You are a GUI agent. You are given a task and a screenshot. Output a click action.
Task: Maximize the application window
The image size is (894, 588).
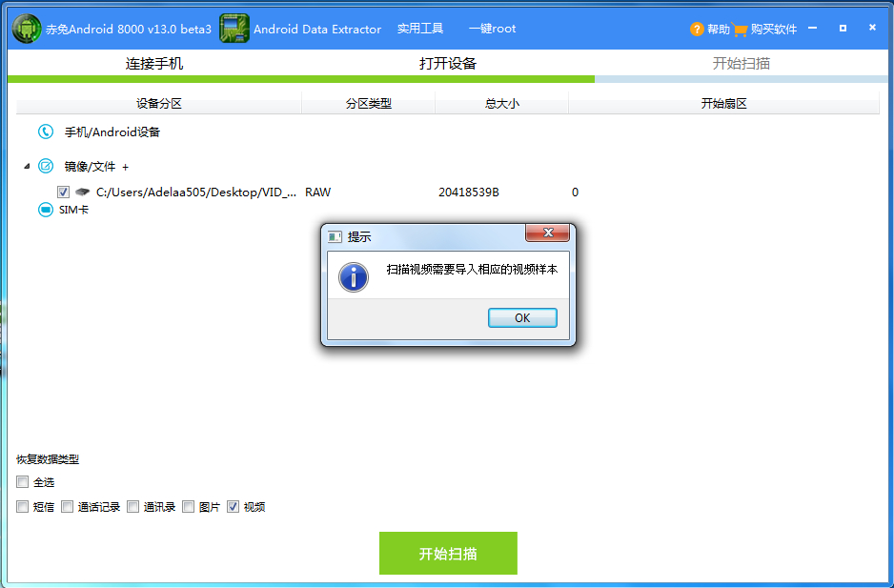(843, 28)
